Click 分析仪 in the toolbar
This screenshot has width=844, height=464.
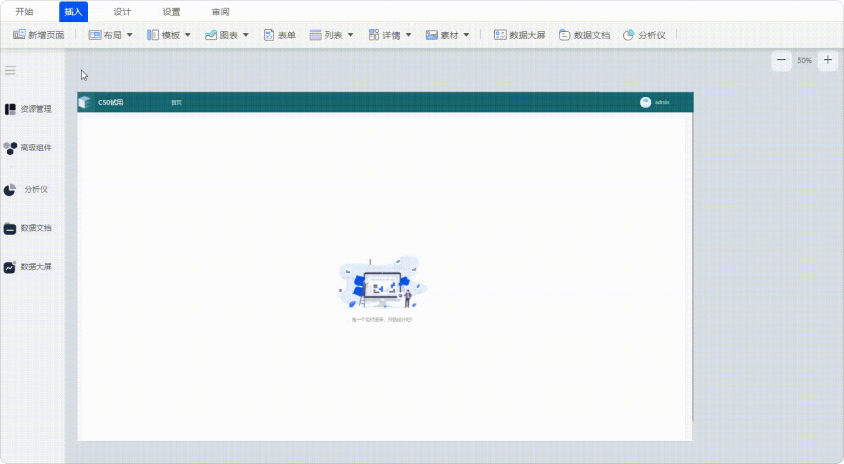tap(644, 35)
